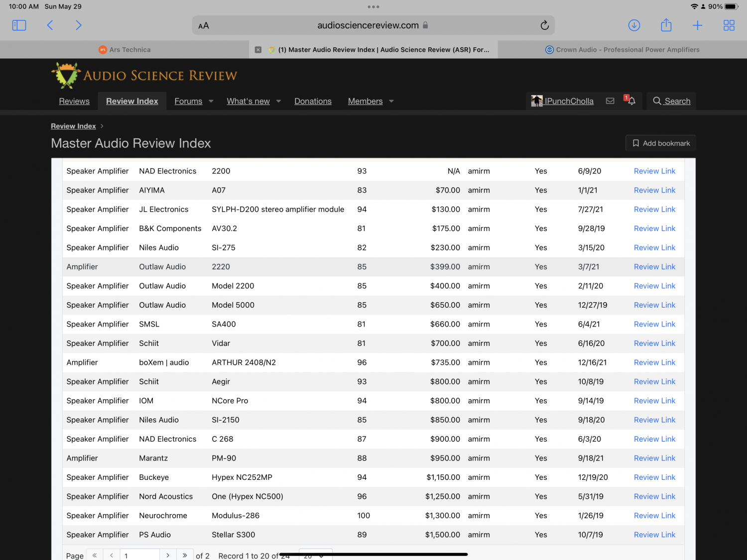The width and height of the screenshot is (747, 560).
Task: Go to the previous page arrow
Action: pyautogui.click(x=112, y=555)
